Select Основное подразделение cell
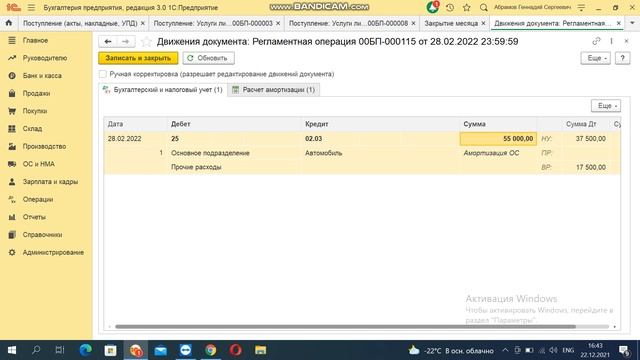Screen dimensions: 640x360 [234, 153]
